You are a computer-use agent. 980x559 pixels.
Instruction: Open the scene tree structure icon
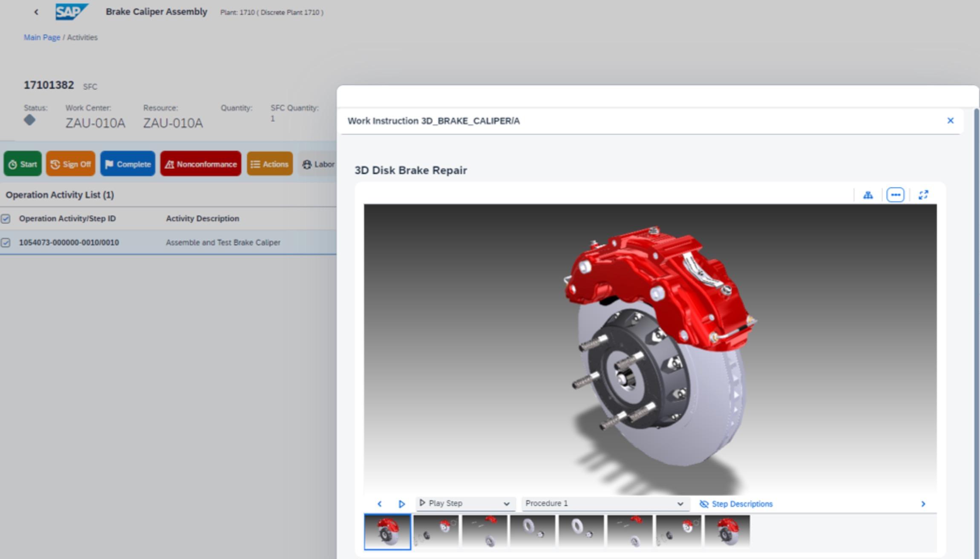pos(868,195)
